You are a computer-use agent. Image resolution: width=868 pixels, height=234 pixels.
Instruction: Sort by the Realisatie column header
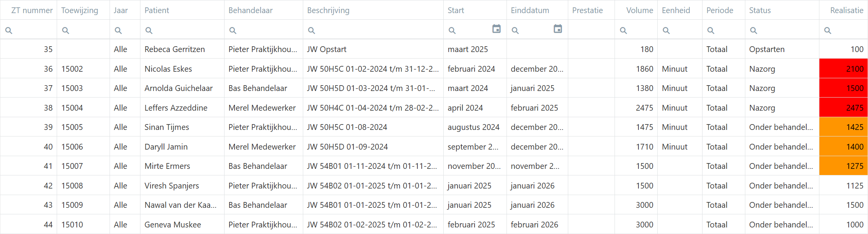click(x=846, y=10)
